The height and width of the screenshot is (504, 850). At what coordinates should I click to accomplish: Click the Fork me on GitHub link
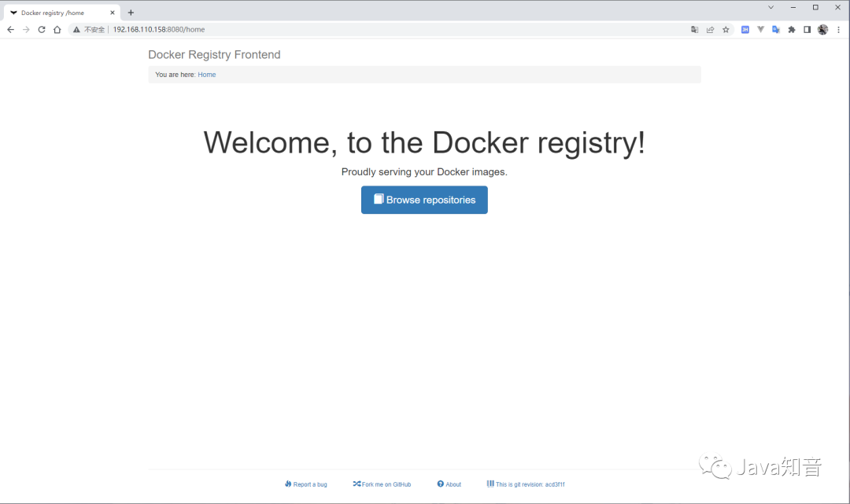pos(381,484)
